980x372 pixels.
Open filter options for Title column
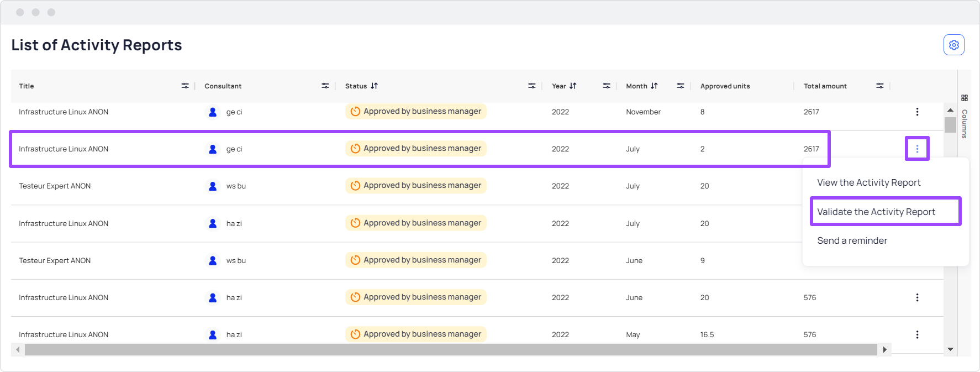point(185,86)
